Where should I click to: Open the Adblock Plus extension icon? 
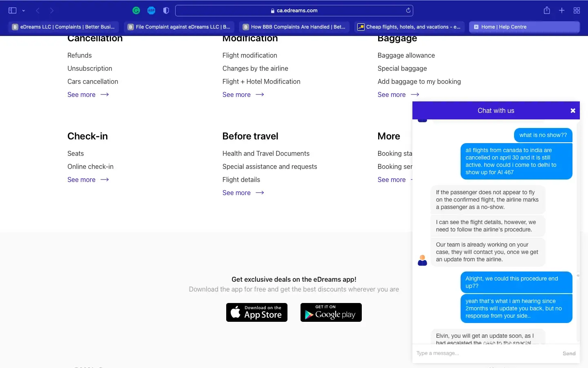click(x=151, y=11)
